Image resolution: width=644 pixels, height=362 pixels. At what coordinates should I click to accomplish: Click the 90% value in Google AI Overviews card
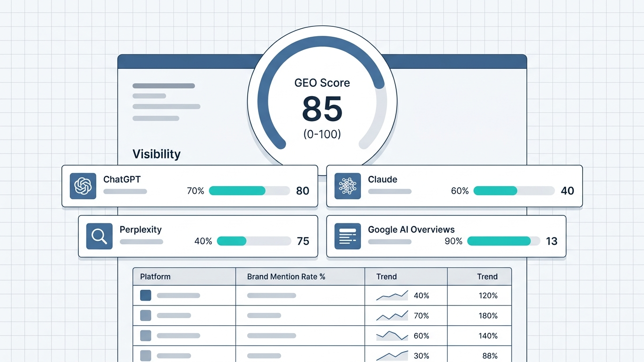453,241
